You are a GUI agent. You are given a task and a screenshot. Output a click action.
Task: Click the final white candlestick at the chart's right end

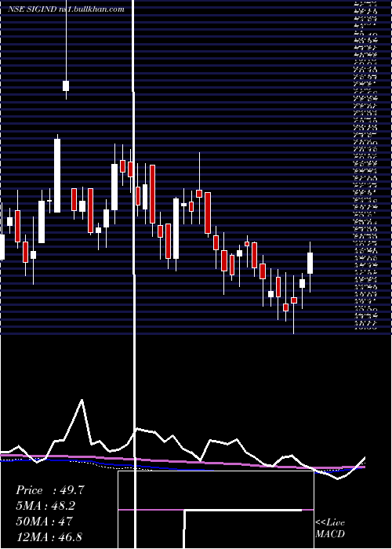point(310,263)
